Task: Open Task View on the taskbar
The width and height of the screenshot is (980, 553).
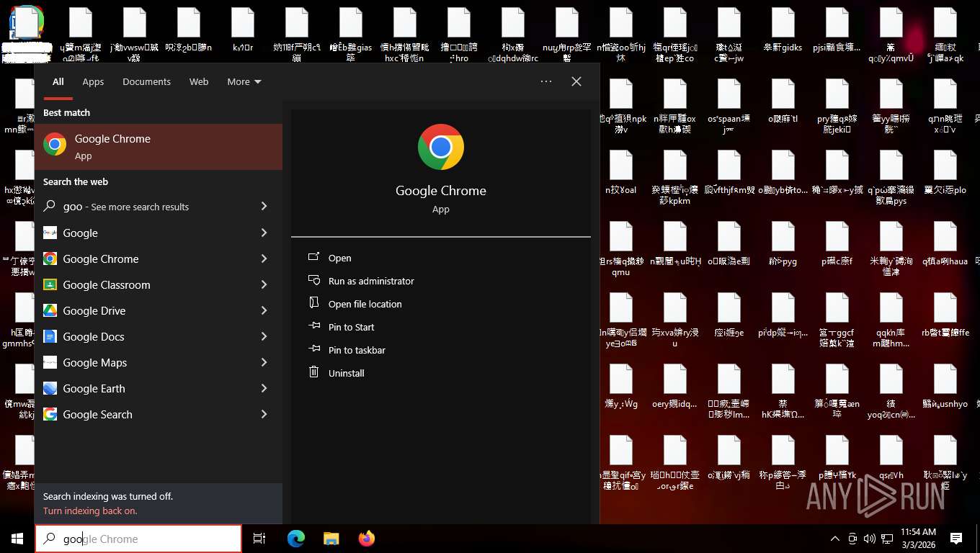Action: [259, 539]
